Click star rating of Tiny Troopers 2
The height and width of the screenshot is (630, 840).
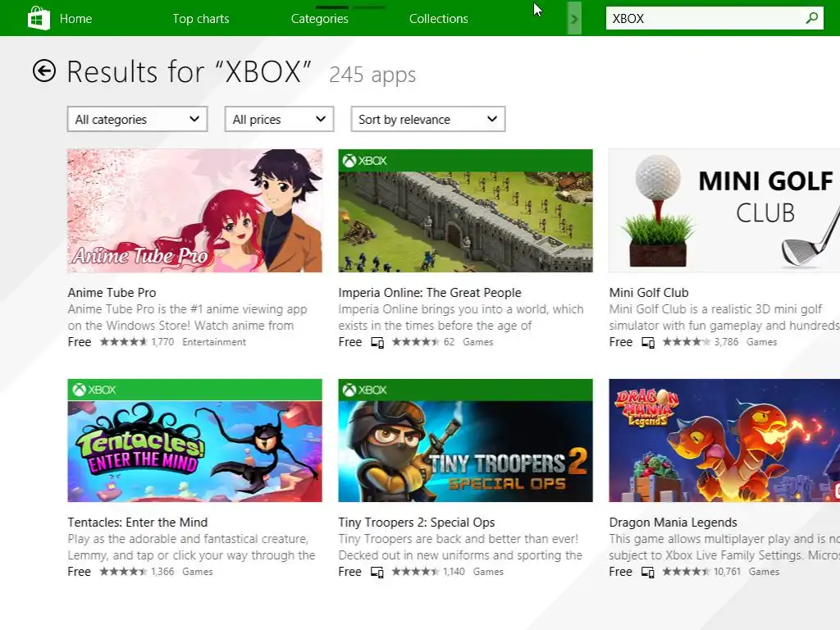point(416,572)
